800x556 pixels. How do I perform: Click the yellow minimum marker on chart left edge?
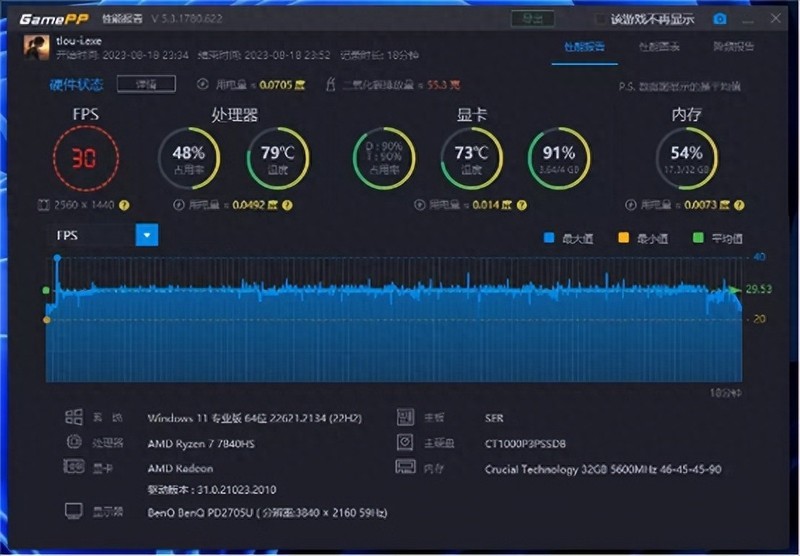(46, 320)
